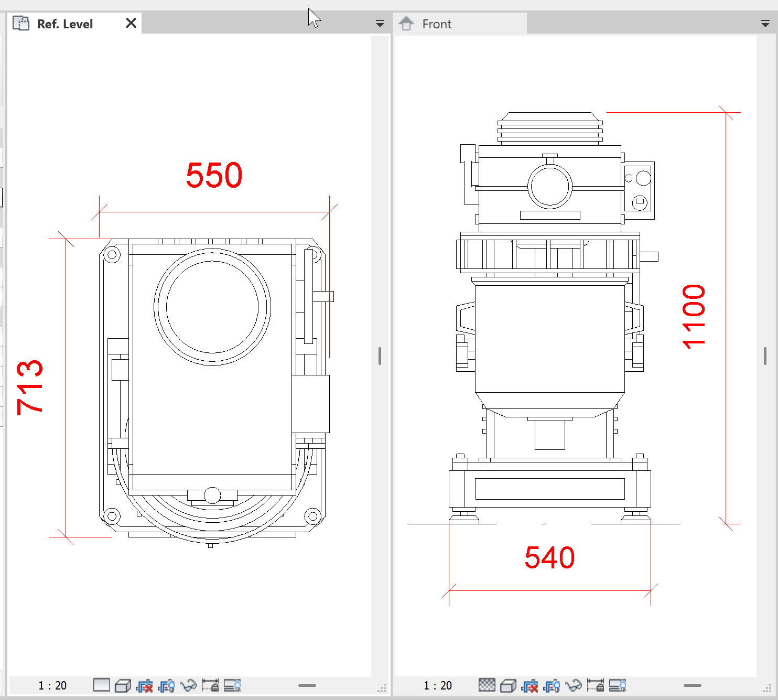Grab the pane splitter handle between the two views
Viewport: 778px width, 700px height.
pyautogui.click(x=380, y=356)
